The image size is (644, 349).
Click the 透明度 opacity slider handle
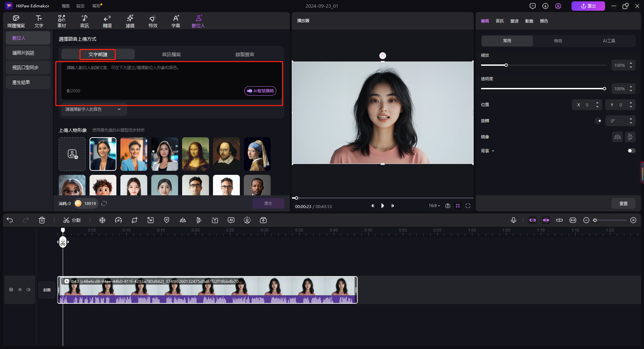click(604, 89)
